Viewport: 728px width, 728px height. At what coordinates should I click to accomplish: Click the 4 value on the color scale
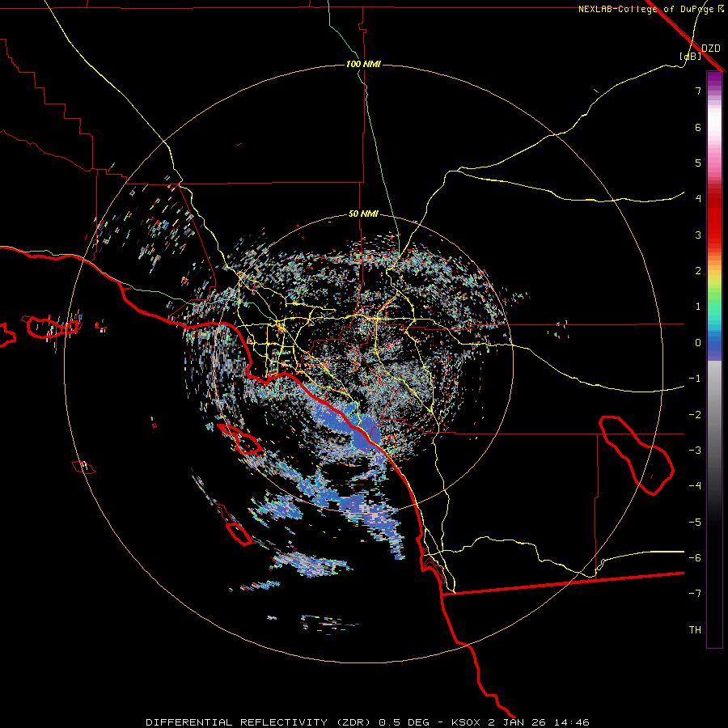click(698, 198)
